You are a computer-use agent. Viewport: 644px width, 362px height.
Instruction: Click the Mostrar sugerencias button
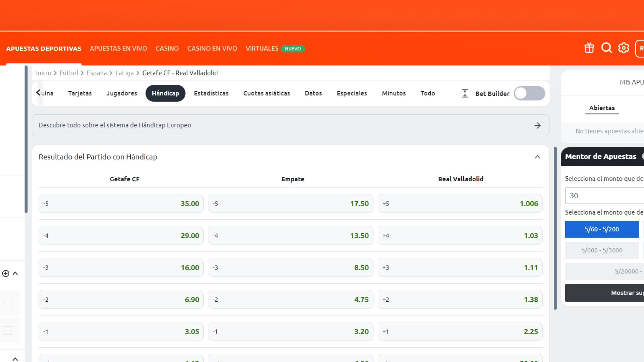pos(604,293)
